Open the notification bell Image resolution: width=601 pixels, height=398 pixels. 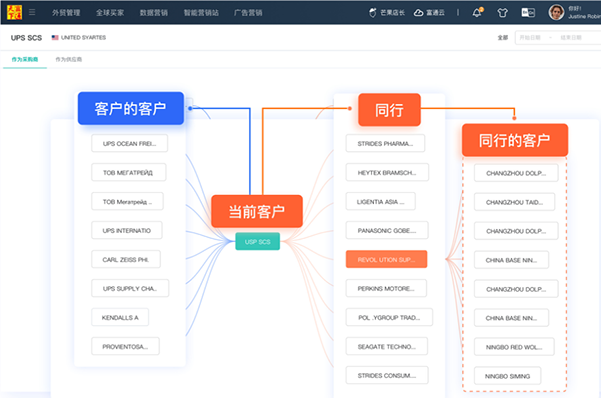[477, 13]
